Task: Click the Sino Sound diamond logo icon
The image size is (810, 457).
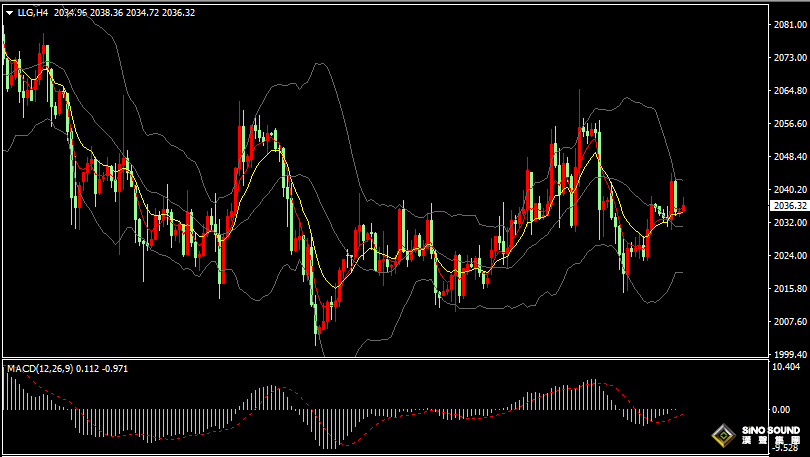Action: pos(723,435)
